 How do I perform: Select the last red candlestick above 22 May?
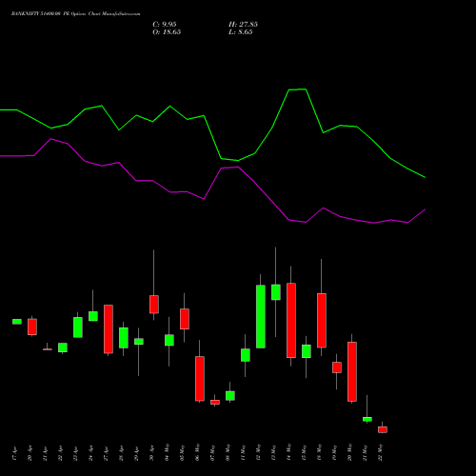pos(383,429)
